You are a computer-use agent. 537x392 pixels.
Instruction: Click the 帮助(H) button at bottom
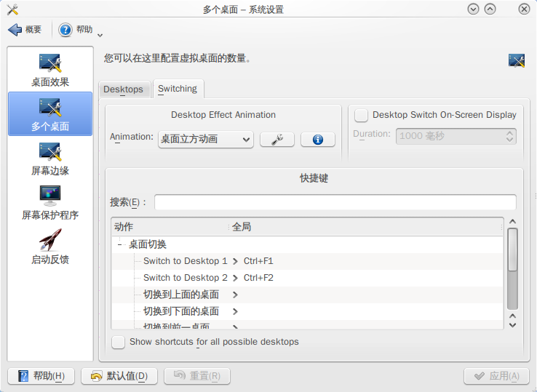[x=41, y=376]
